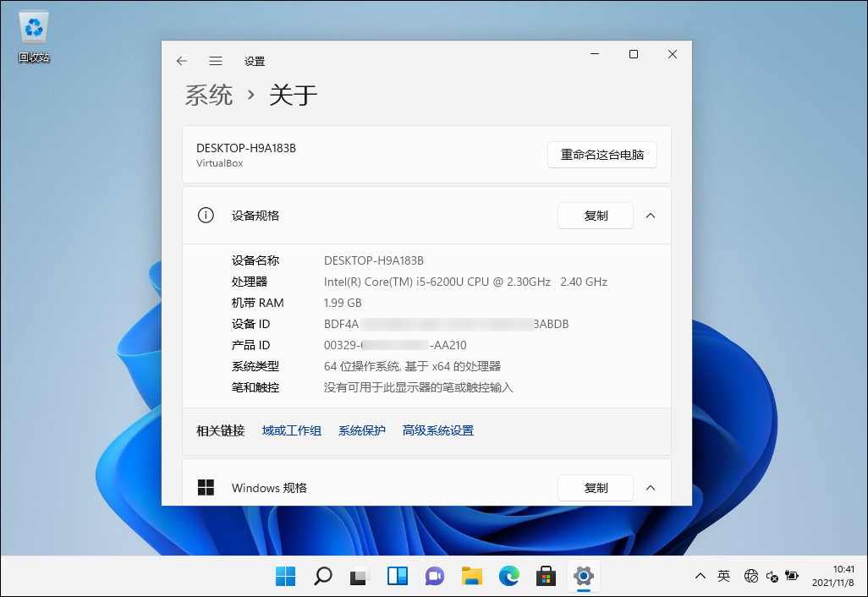Open the Recycle Bin desktop icon
868x597 pixels.
[x=34, y=36]
